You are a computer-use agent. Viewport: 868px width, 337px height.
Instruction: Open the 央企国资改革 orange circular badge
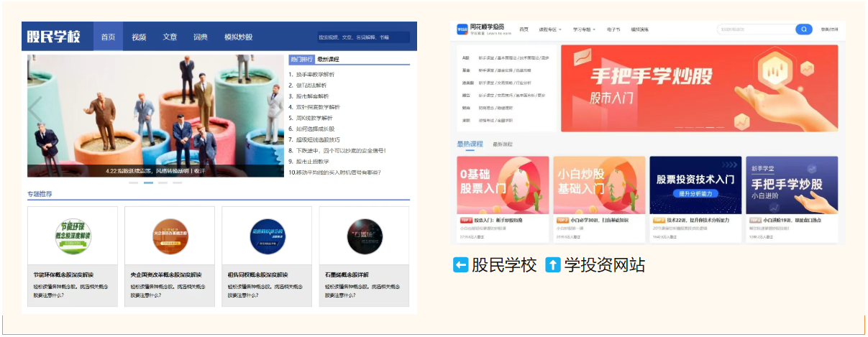click(x=170, y=236)
